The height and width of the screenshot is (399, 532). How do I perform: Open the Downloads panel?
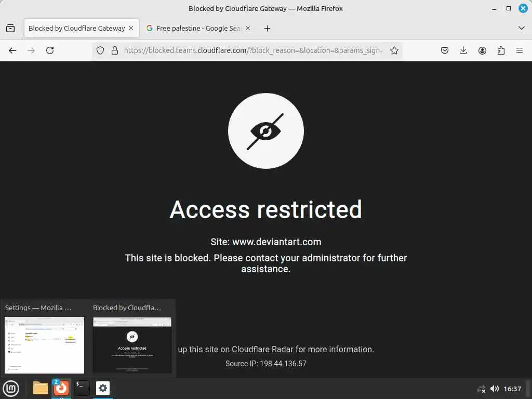tap(463, 50)
